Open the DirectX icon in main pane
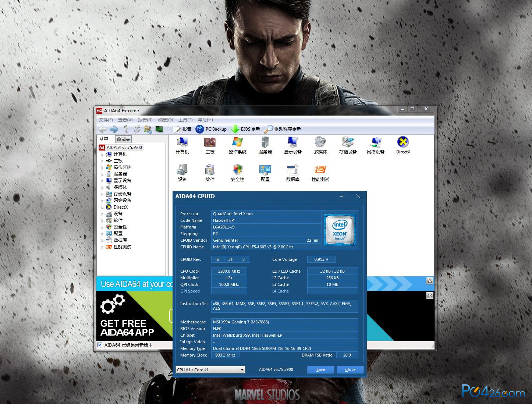 [403, 145]
